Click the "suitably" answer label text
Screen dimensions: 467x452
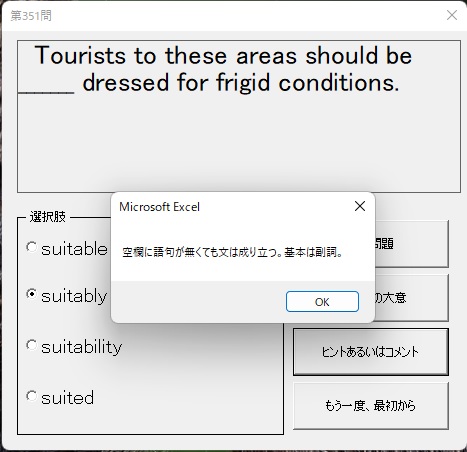74,296
